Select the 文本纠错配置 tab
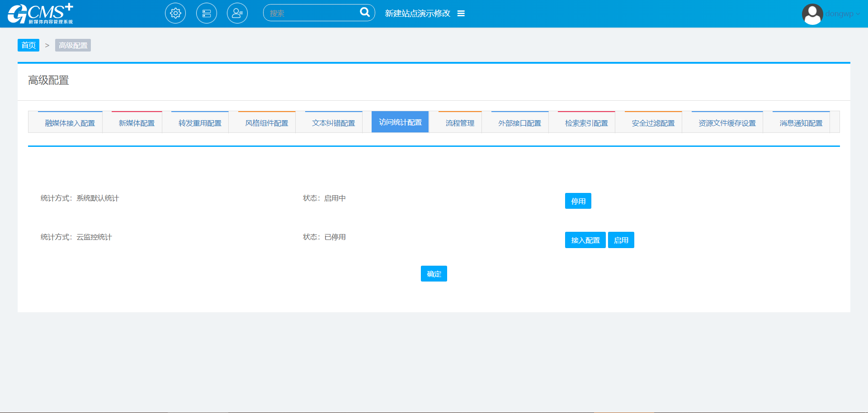This screenshot has width=868, height=413. coord(334,123)
